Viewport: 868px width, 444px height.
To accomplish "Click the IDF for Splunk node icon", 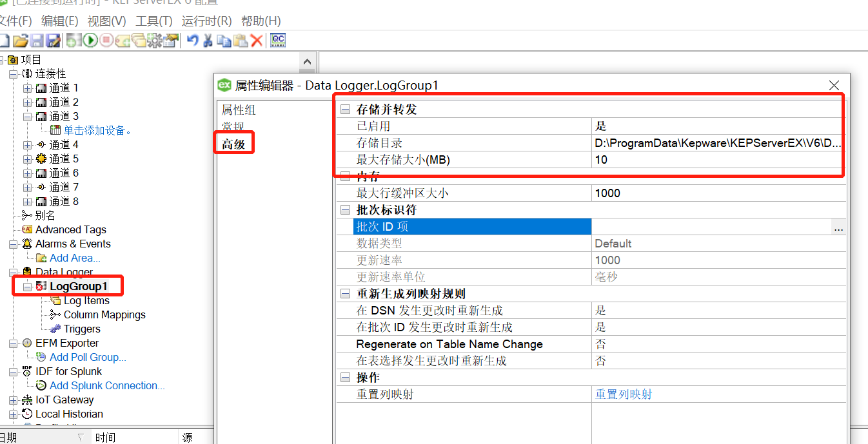I will (27, 371).
